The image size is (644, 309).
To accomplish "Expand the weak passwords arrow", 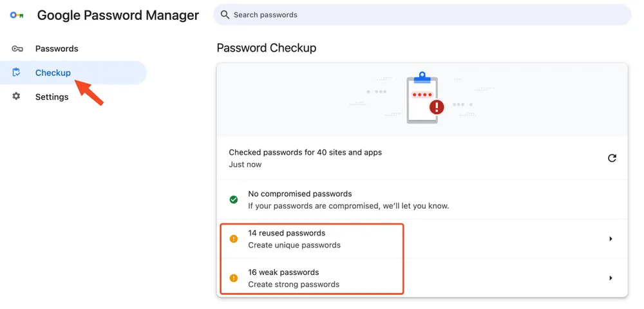I will [x=611, y=278].
